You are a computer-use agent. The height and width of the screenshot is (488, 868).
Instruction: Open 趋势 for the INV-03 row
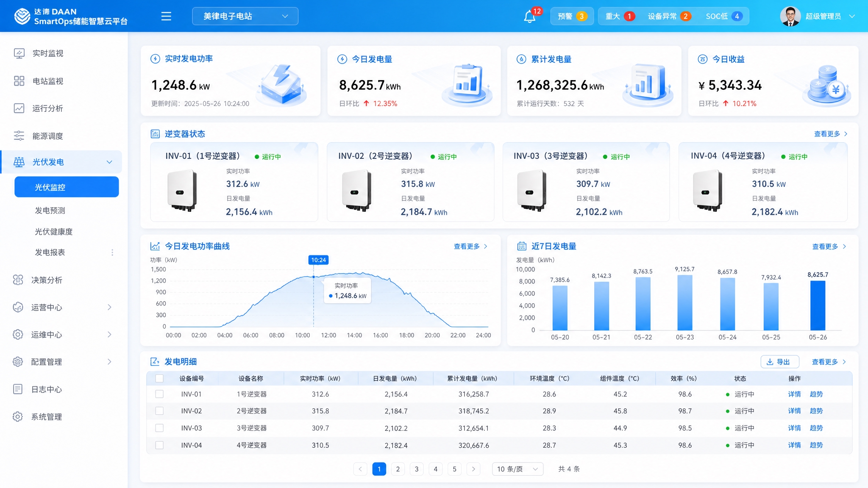[x=816, y=428]
